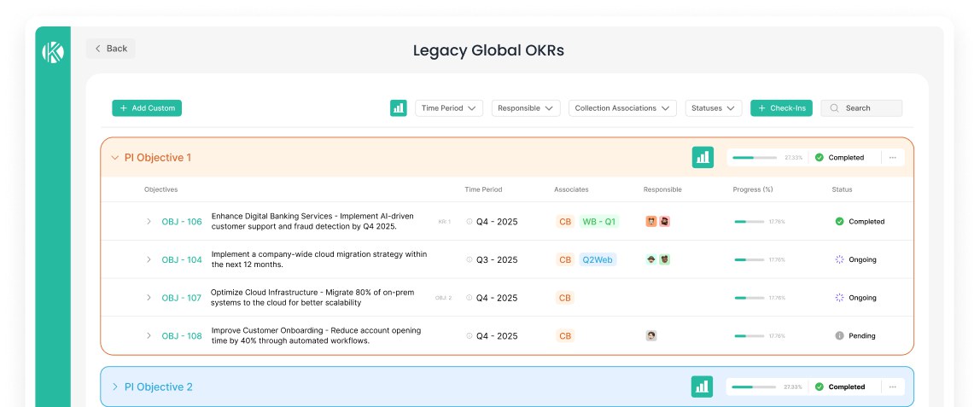Open the chart icon for PI Objective 2
Viewport: 980px width, 407px height.
point(702,387)
